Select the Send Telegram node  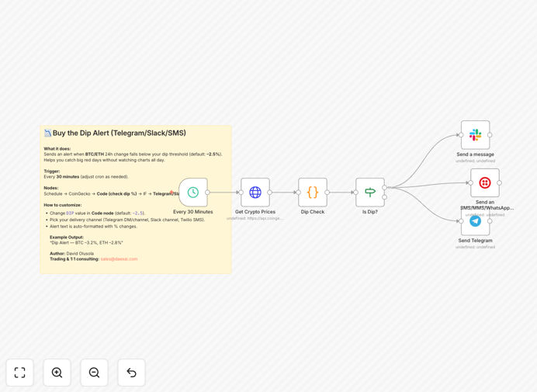coord(476,221)
